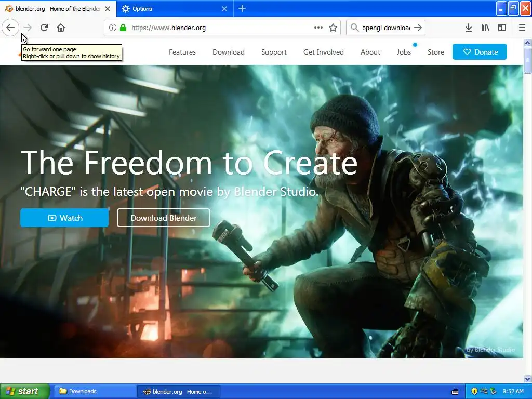
Task: Submit search with the arrow button
Action: point(418,28)
